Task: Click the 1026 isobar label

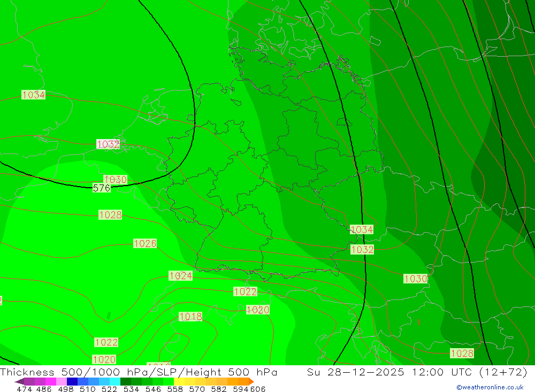Action: click(x=145, y=243)
